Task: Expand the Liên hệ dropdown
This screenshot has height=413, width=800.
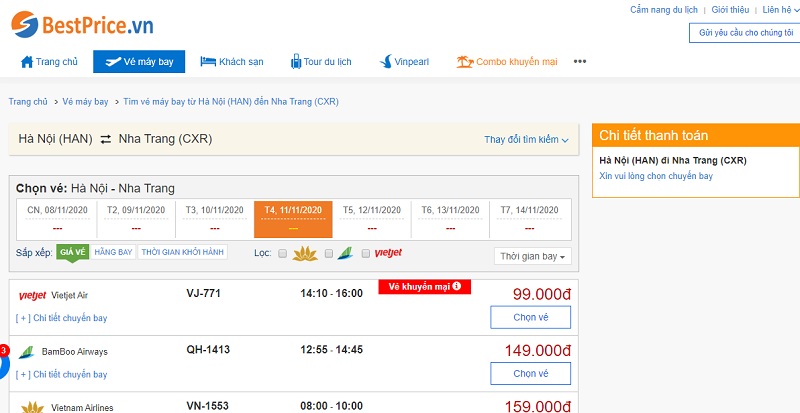Action: (x=781, y=10)
